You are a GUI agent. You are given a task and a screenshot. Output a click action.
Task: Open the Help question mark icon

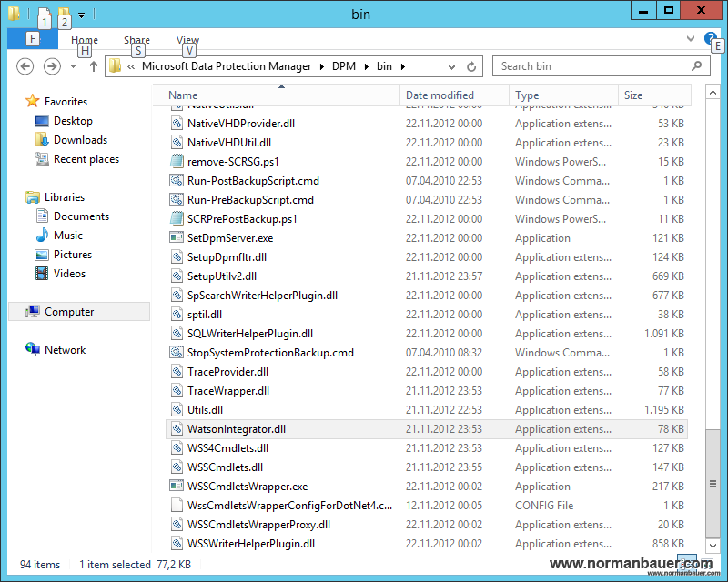point(710,38)
